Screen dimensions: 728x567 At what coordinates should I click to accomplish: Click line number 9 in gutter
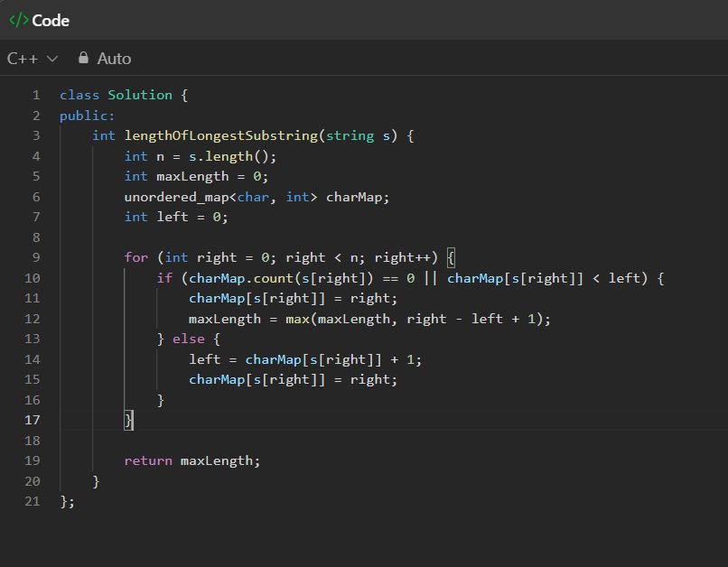coord(36,257)
